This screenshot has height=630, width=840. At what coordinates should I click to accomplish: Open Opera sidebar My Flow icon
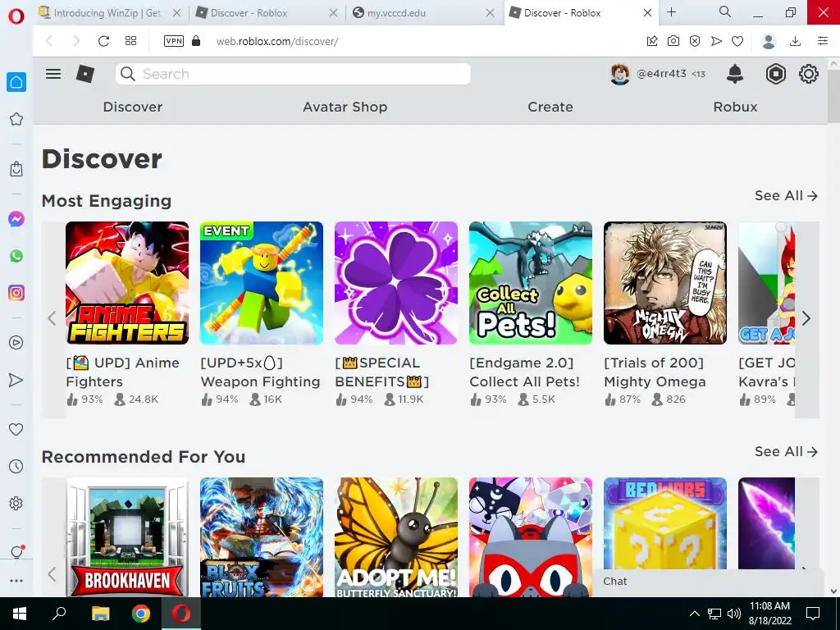coord(16,380)
